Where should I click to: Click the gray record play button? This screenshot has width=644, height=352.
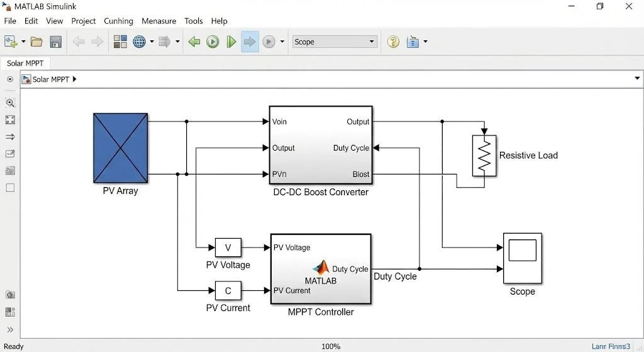[269, 42]
